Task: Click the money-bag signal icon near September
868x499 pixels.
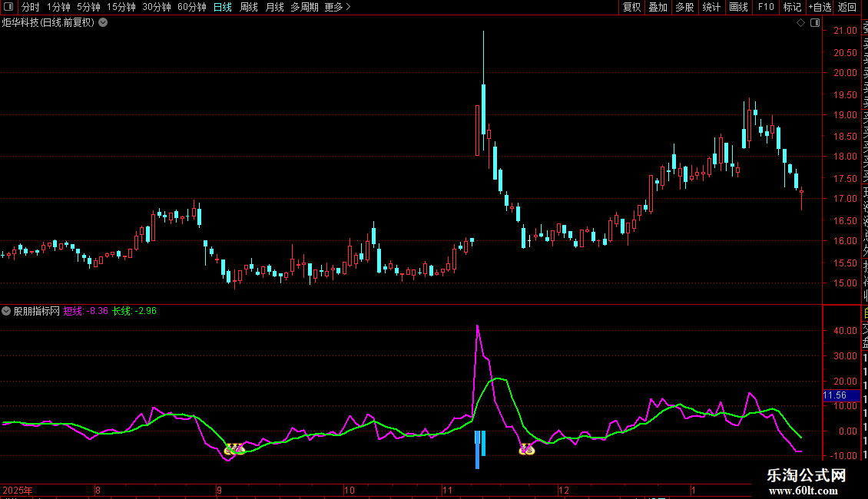Action: [234, 449]
